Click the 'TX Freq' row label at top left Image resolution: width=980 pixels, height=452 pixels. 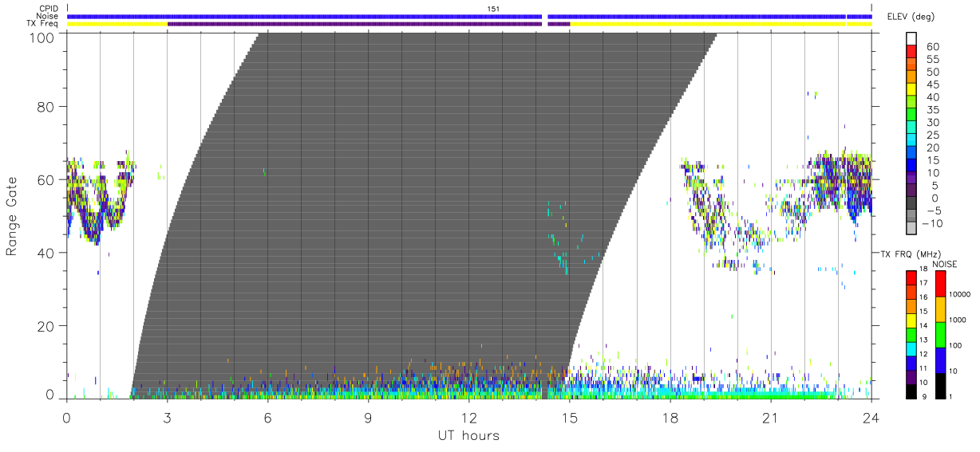pyautogui.click(x=43, y=24)
